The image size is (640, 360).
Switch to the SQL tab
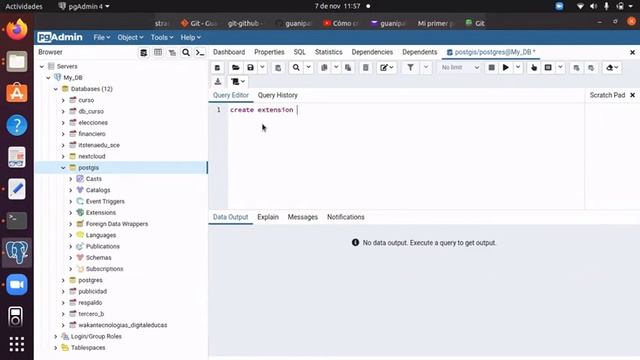[300, 52]
